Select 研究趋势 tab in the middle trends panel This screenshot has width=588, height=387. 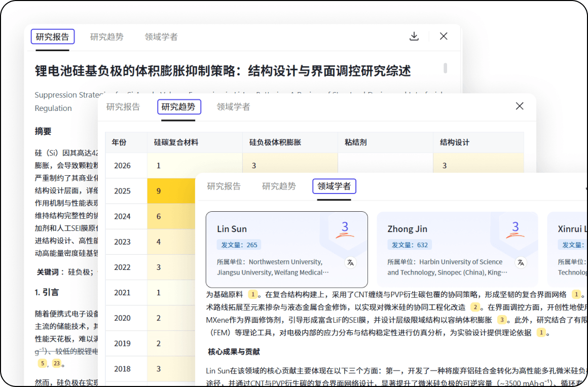click(x=178, y=107)
